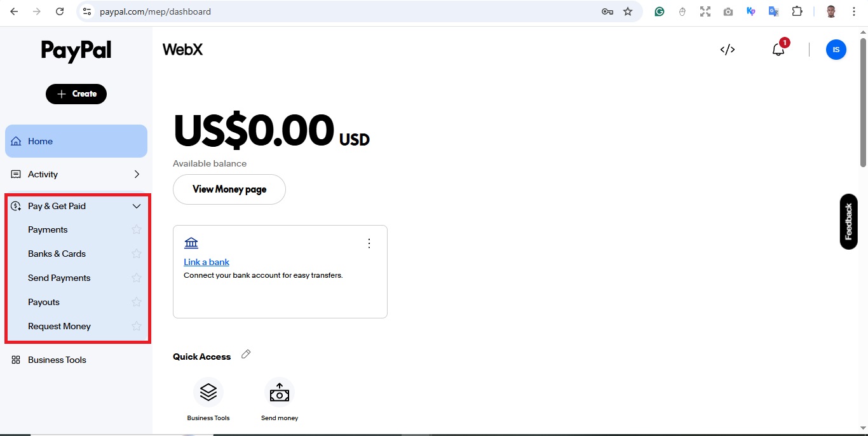
Task: Follow the Link a bank link
Action: [x=207, y=262]
